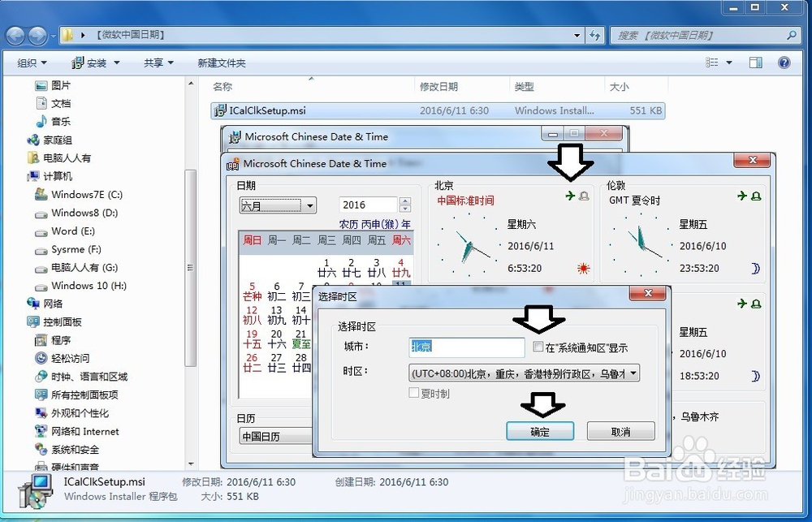
Task: Open the 中国日历 calendar type dropdown
Action: [x=275, y=437]
